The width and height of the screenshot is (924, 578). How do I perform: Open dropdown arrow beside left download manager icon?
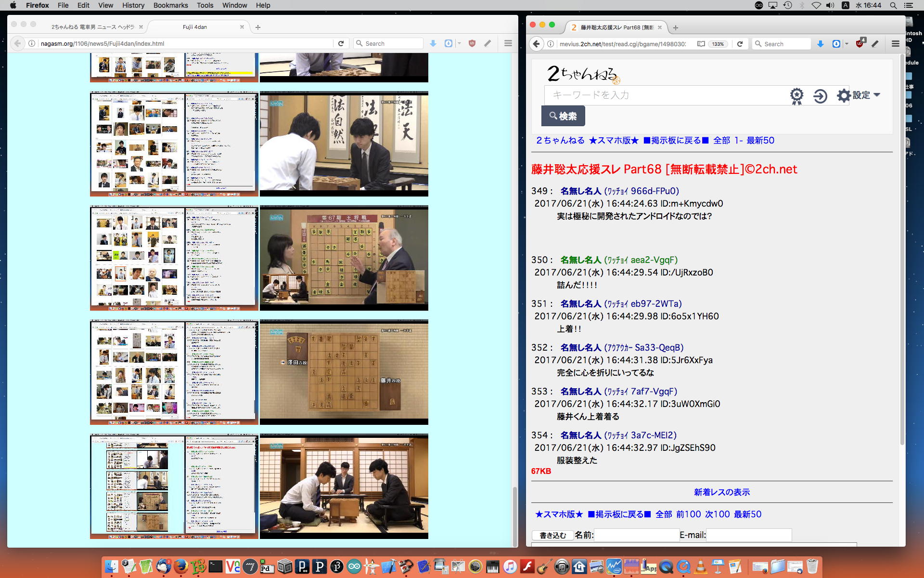459,43
